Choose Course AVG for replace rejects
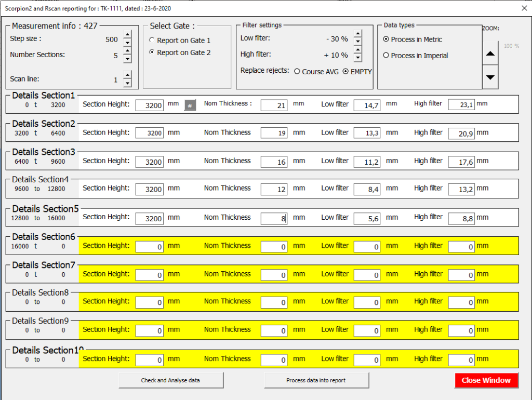 pos(316,72)
